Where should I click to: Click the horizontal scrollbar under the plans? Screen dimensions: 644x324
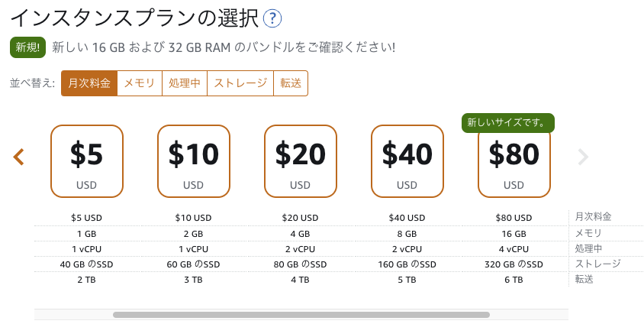[x=301, y=314]
